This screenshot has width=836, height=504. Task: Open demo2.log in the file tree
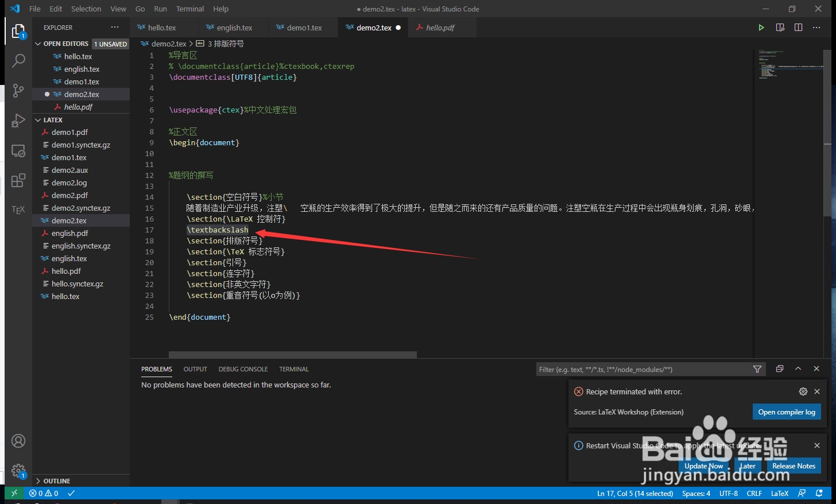click(69, 183)
